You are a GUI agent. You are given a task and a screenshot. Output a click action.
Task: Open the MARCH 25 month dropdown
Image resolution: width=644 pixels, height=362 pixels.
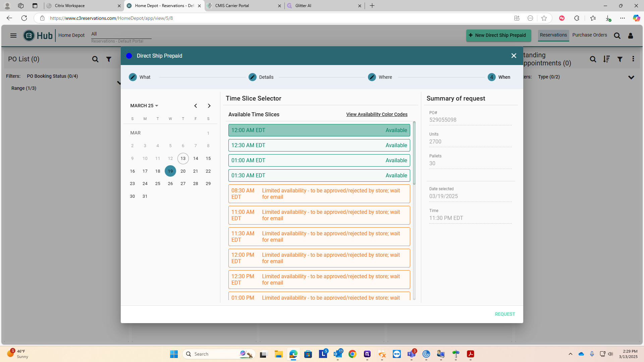[x=144, y=106]
